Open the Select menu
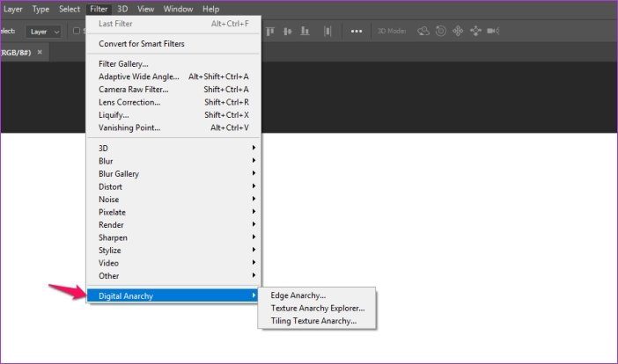Screen dimensions: 618x364 [x=70, y=9]
